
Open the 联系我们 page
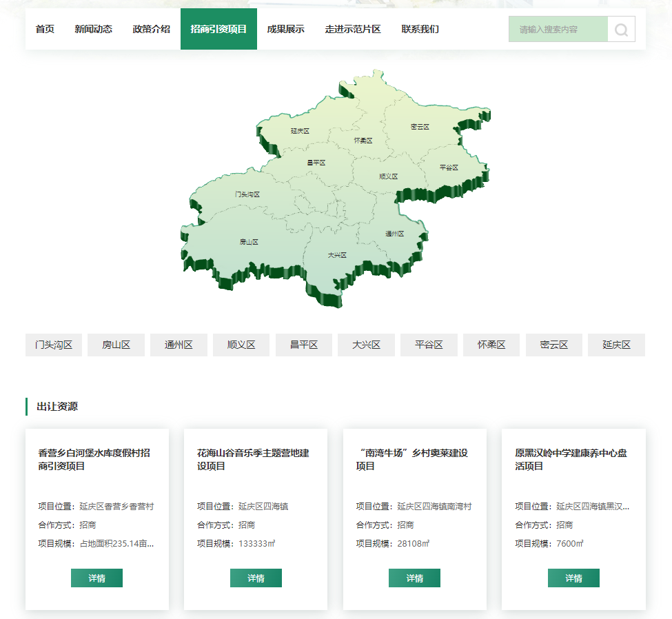420,29
